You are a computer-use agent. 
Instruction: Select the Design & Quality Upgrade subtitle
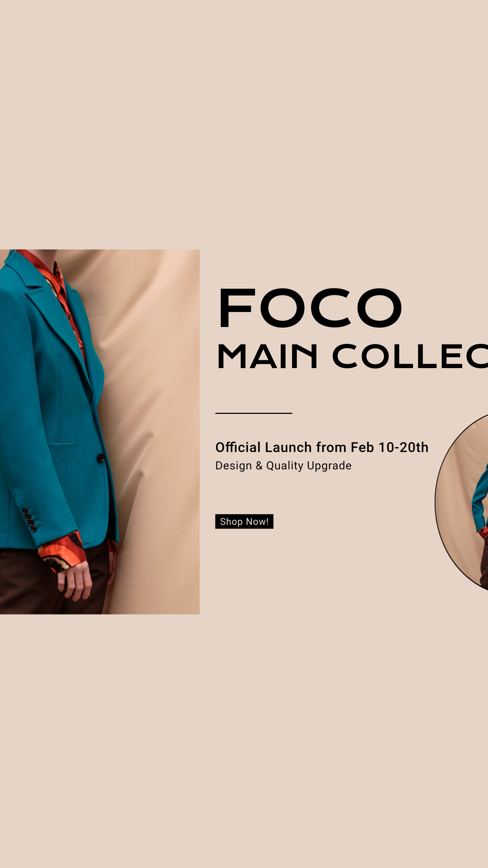coord(283,466)
